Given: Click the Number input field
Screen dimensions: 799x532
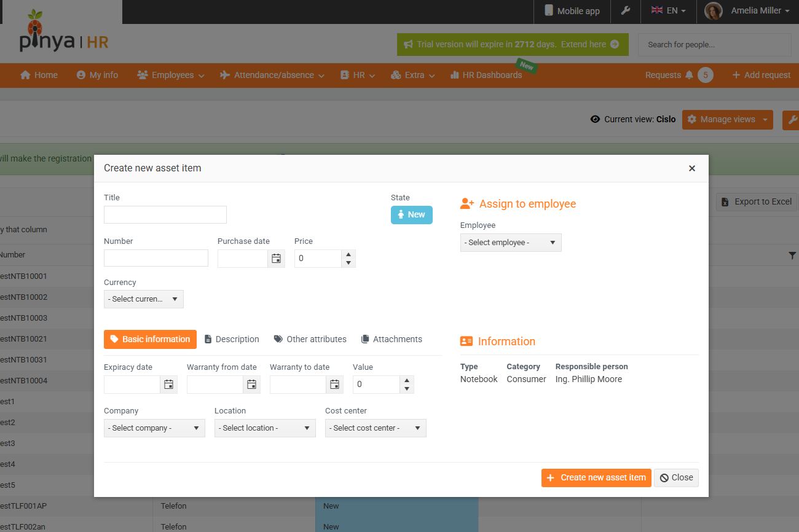Looking at the screenshot, I should [156, 258].
